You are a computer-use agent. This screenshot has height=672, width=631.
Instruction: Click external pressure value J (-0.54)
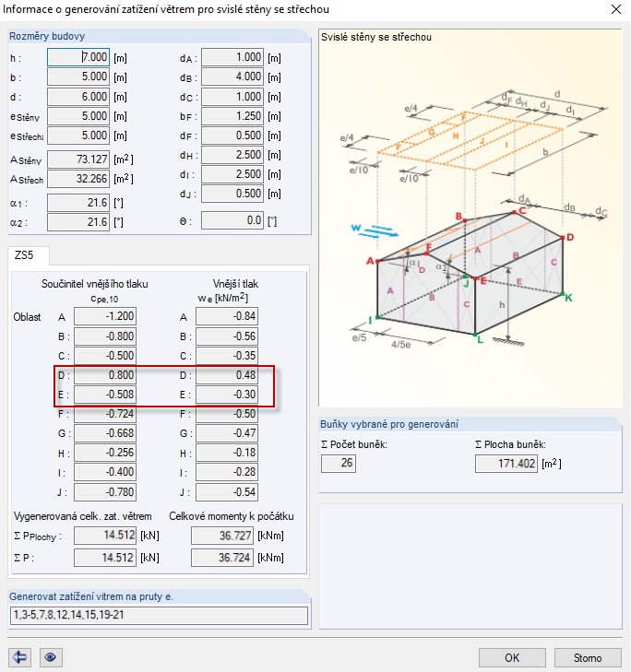227,492
